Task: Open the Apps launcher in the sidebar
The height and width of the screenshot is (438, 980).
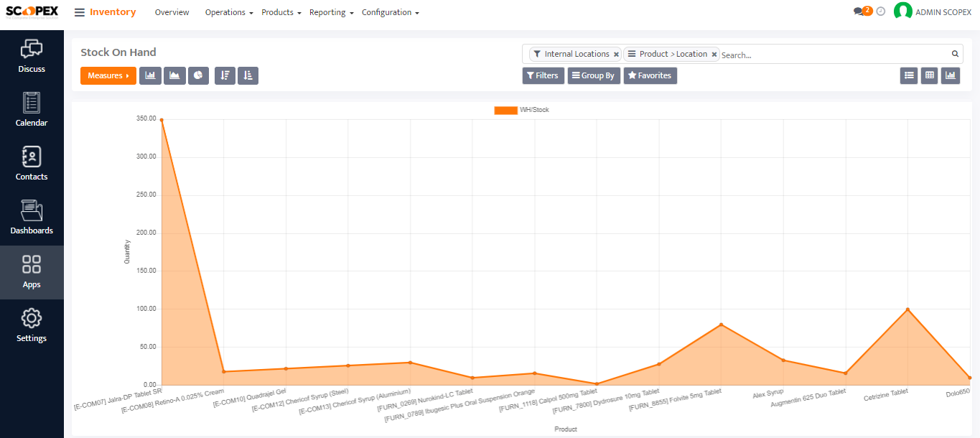Action: point(32,272)
